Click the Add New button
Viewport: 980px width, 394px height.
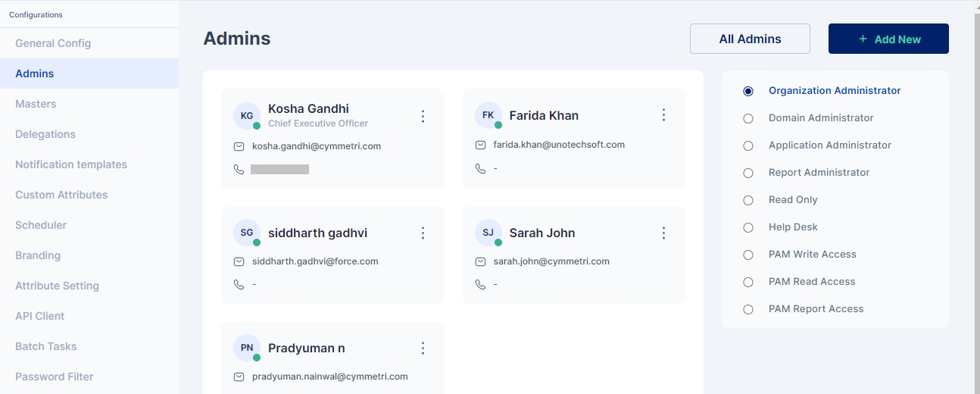888,39
